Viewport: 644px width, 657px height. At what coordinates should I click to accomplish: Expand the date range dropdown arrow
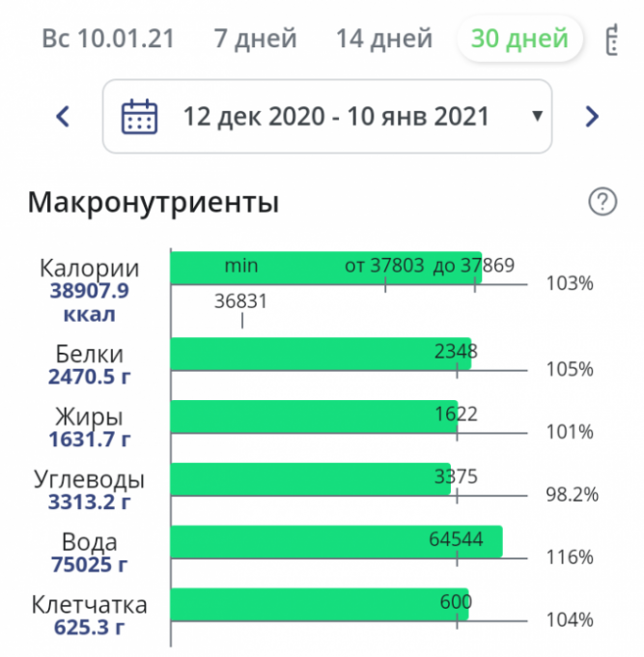(537, 118)
